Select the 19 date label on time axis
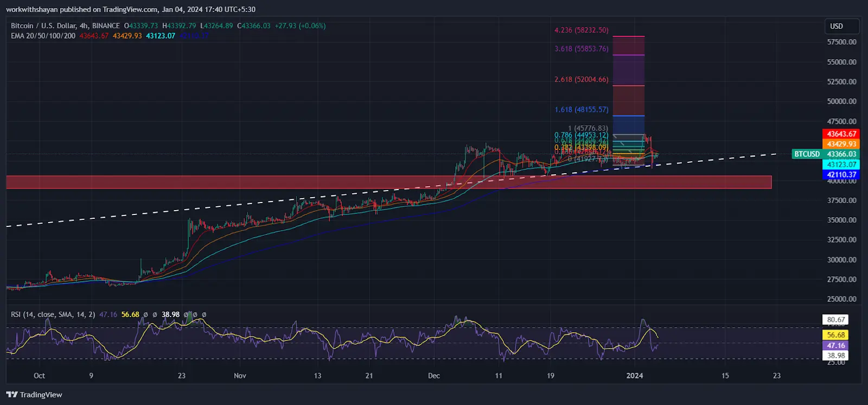This screenshot has height=405, width=868. point(551,376)
